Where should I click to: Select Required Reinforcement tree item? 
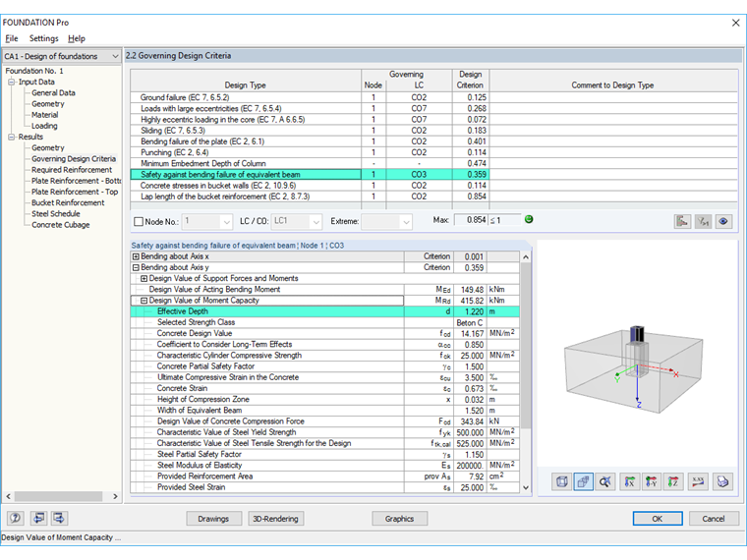pyautogui.click(x=72, y=170)
